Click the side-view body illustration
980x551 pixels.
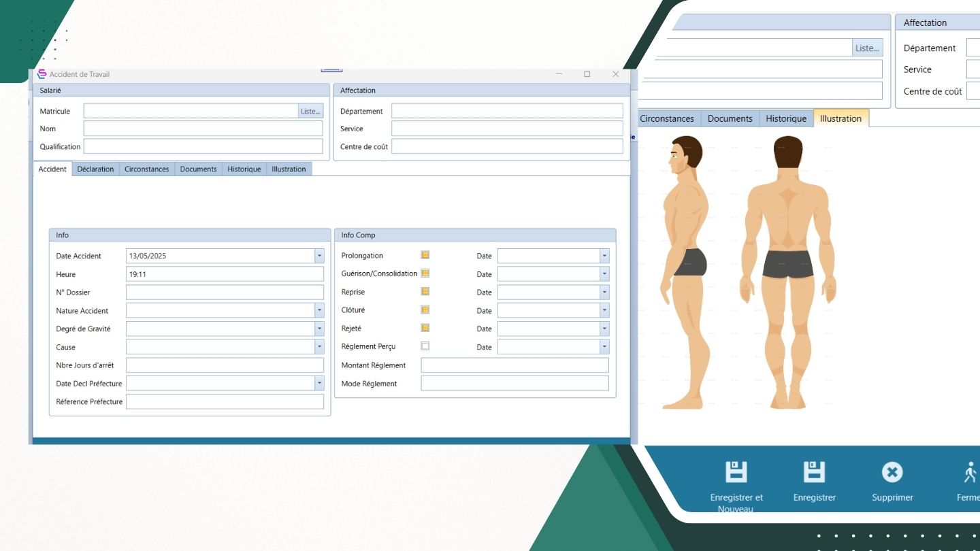coord(683,272)
